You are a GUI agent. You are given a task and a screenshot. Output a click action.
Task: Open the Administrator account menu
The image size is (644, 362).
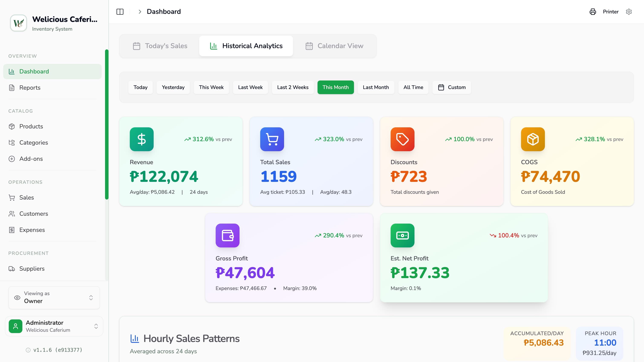pyautogui.click(x=54, y=326)
